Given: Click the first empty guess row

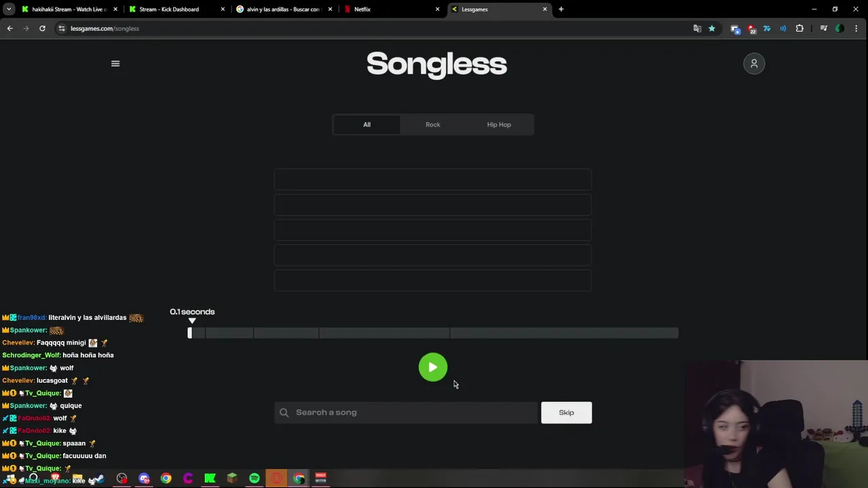Looking at the screenshot, I should (433, 180).
